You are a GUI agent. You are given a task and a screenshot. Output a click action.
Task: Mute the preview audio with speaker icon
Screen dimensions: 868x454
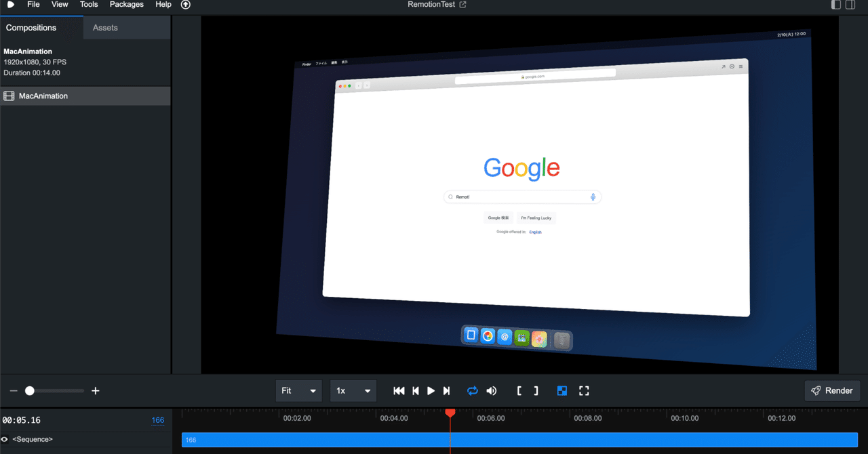491,390
